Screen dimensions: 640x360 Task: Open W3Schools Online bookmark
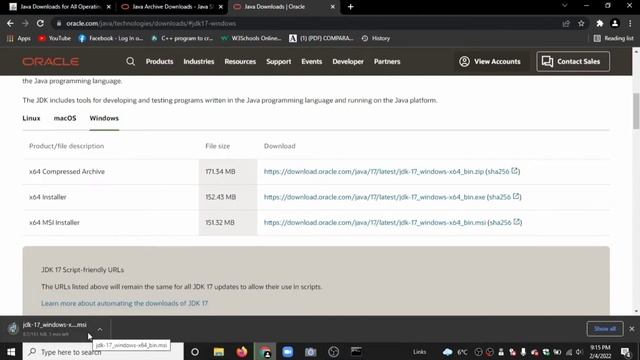click(x=251, y=38)
